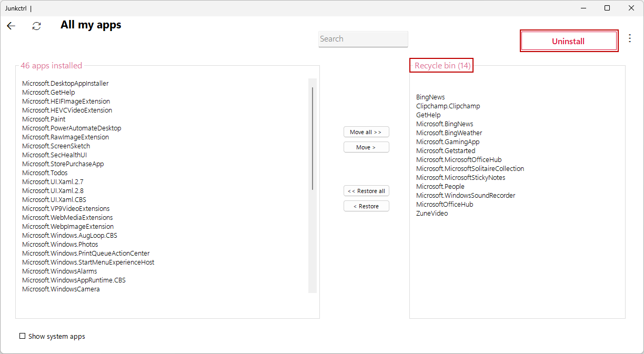Select Microsoft.ScreenSketch entry

(x=56, y=146)
